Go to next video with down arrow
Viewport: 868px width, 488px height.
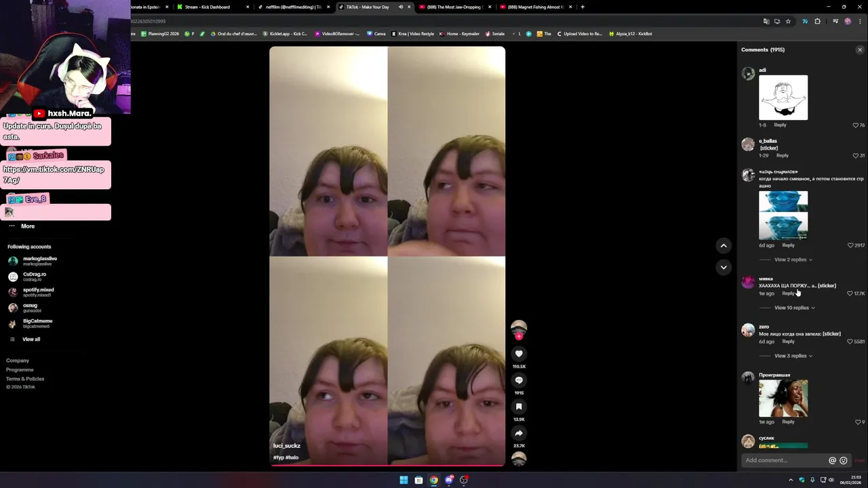[724, 267]
